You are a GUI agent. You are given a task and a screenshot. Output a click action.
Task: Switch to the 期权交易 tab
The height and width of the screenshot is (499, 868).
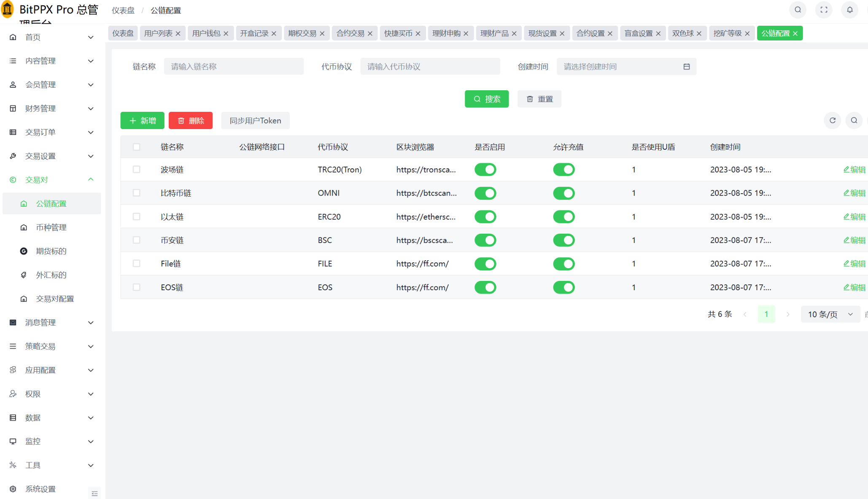point(302,33)
